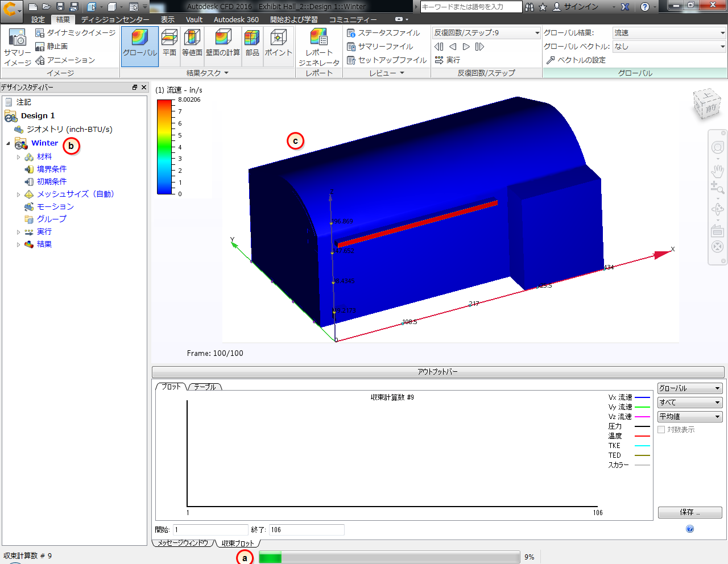The width and height of the screenshot is (728, 564).
Task: Open グローバル結果 流速 dropdown
Action: [669, 33]
